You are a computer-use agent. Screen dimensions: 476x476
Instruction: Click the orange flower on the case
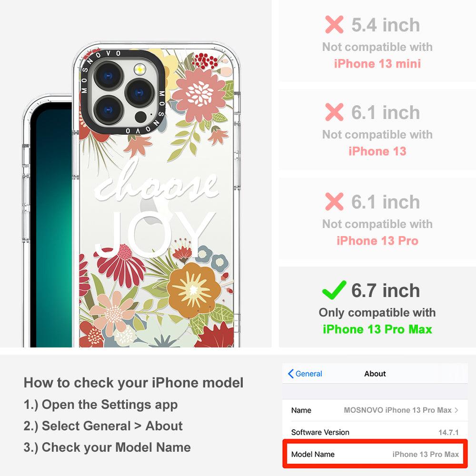tap(194, 290)
